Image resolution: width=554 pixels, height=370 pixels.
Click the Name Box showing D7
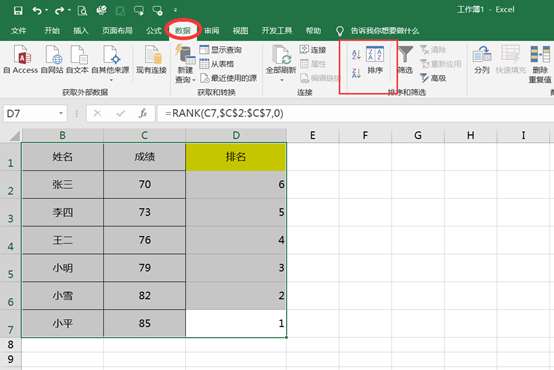[x=31, y=113]
